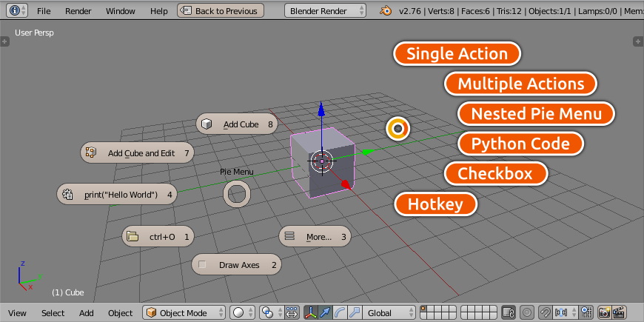This screenshot has height=322, width=644.
Task: Open the Object Mode dropdown
Action: point(184,313)
